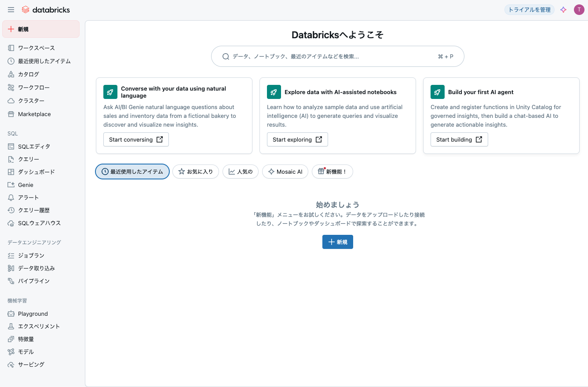
Task: Click Start conversing button
Action: coord(136,139)
